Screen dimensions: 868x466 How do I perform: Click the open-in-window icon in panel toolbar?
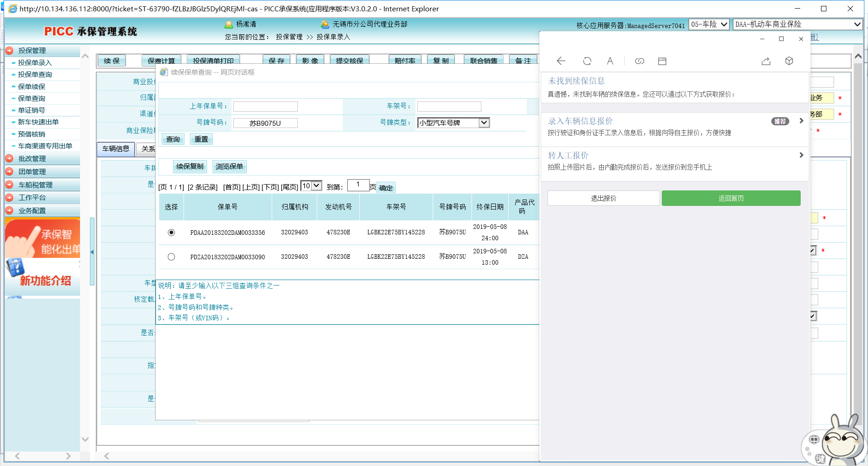coord(662,61)
